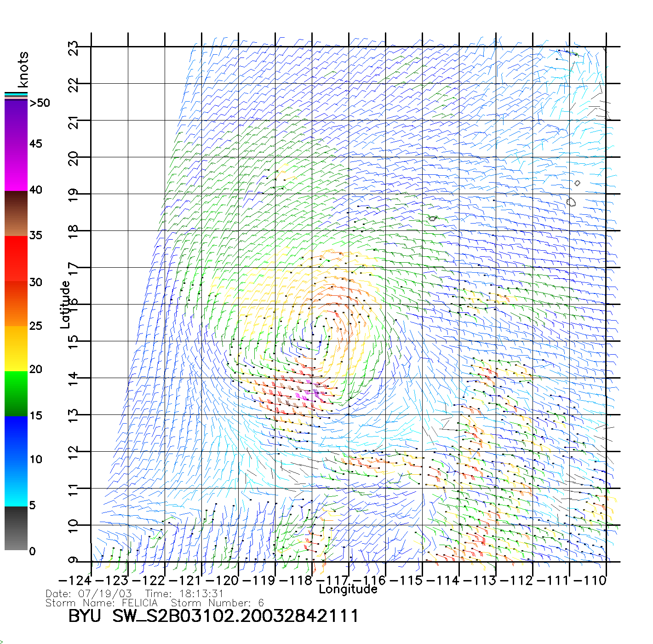Click the 'knots' legend unit label
The image size is (653, 644).
tap(23, 69)
